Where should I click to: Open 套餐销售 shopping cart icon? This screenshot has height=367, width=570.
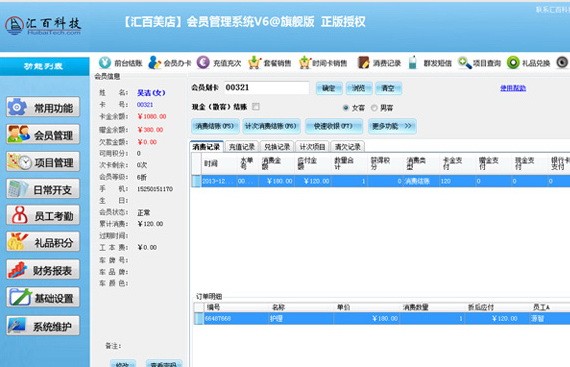pos(254,62)
